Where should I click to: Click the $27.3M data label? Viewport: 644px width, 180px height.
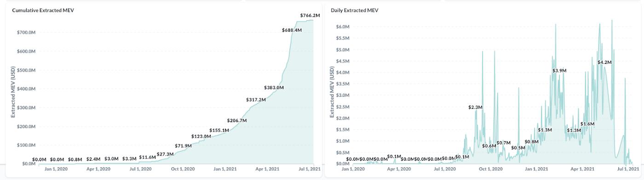165,154
